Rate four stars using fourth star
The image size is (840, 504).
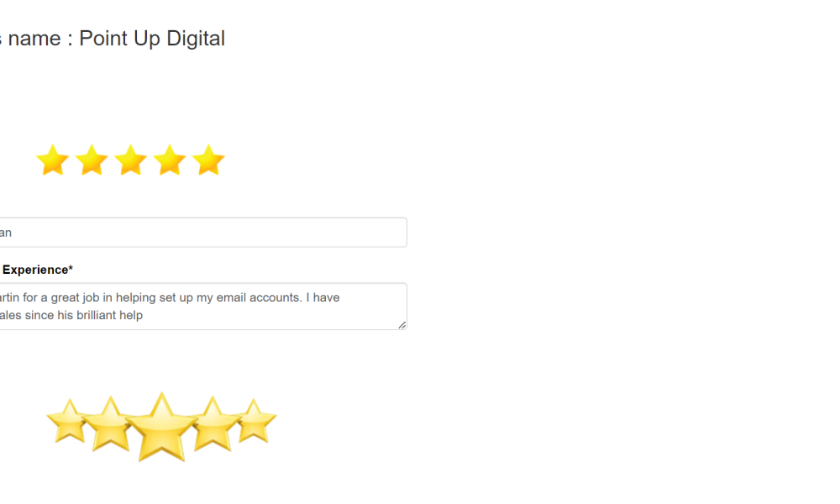coord(170,160)
